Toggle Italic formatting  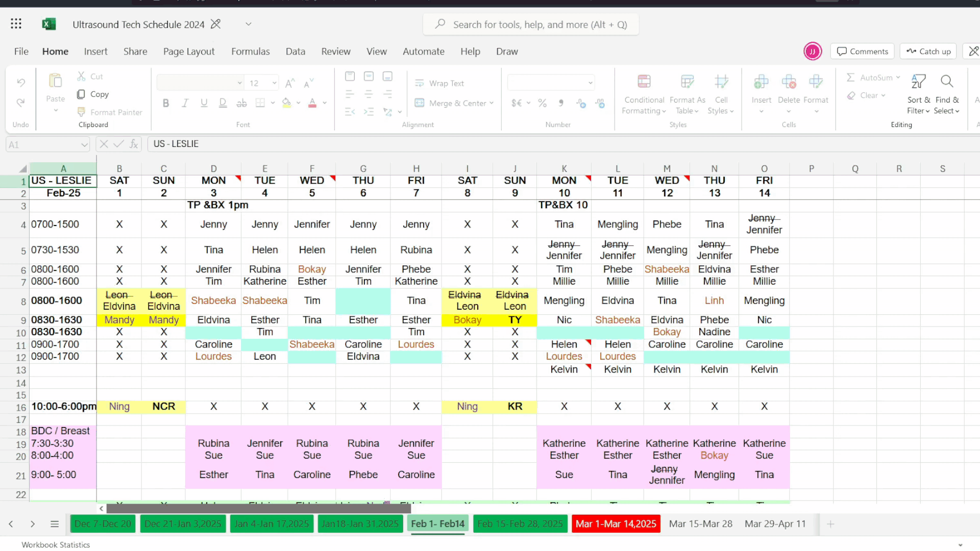[185, 103]
